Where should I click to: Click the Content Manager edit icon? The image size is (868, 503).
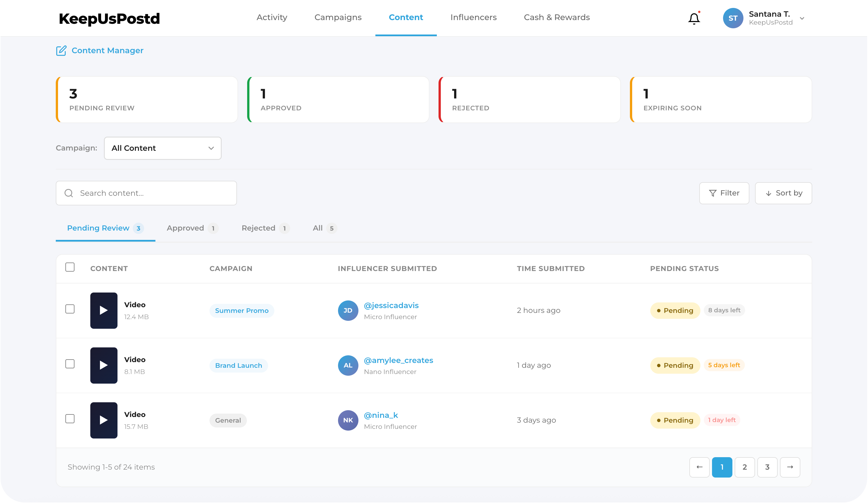click(x=61, y=50)
